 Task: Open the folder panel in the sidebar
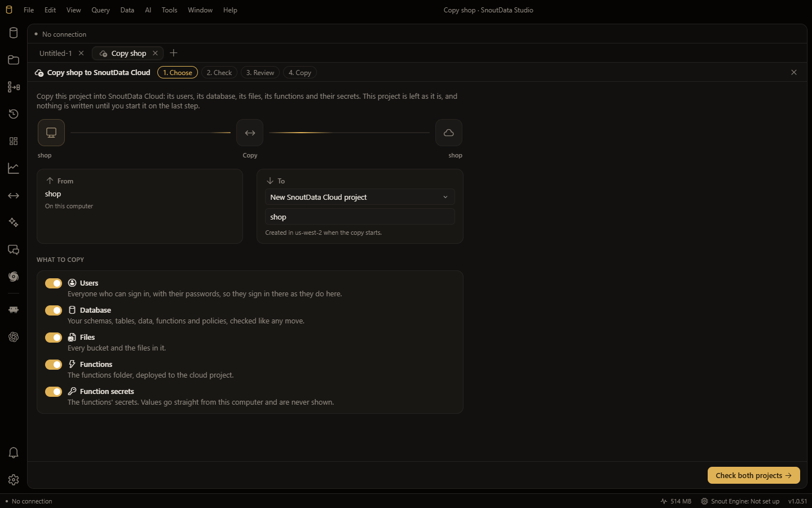tap(14, 60)
